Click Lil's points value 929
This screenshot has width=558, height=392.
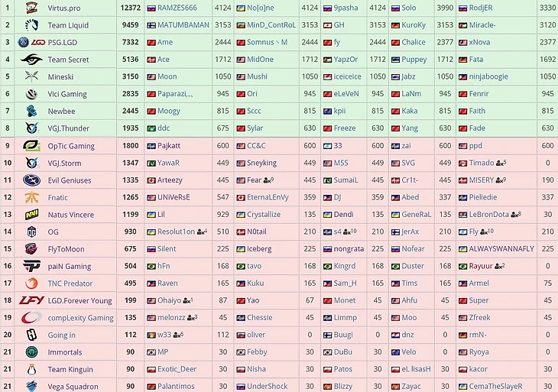(222, 214)
